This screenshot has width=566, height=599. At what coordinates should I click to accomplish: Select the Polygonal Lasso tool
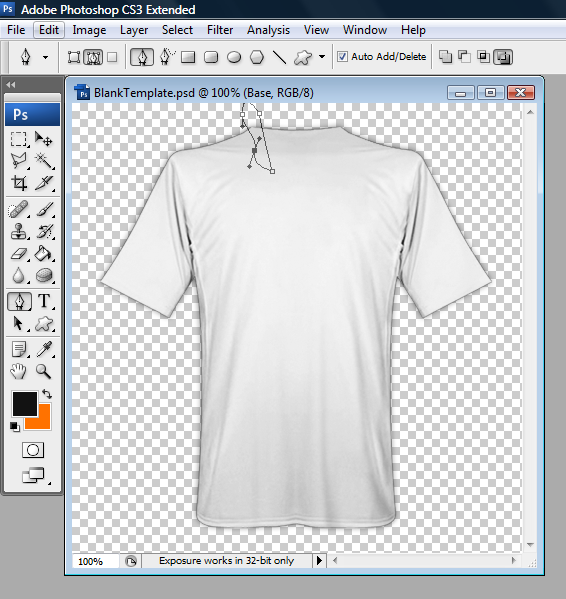click(18, 161)
